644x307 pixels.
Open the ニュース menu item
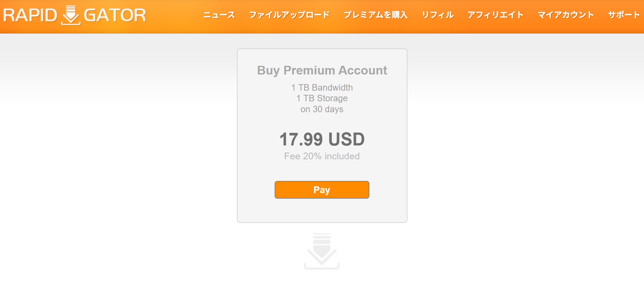pyautogui.click(x=219, y=15)
